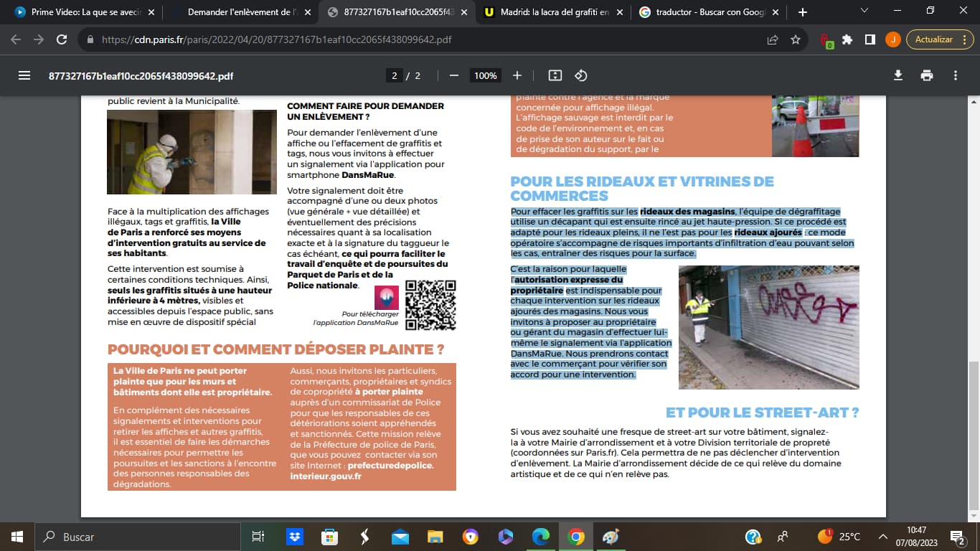
Task: Open the J profile avatar
Action: coord(892,39)
